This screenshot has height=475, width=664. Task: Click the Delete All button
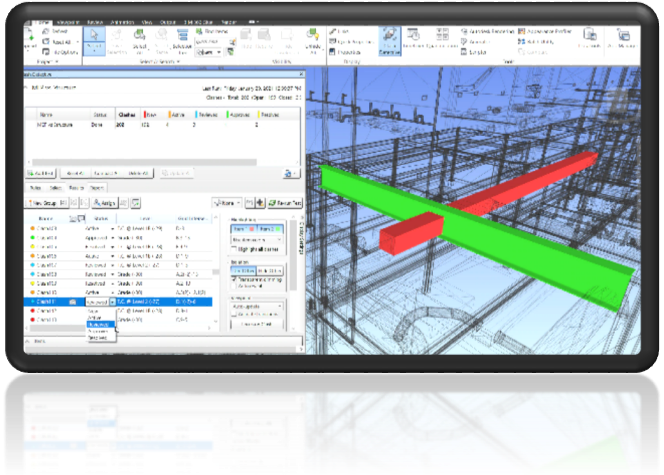pyautogui.click(x=138, y=173)
